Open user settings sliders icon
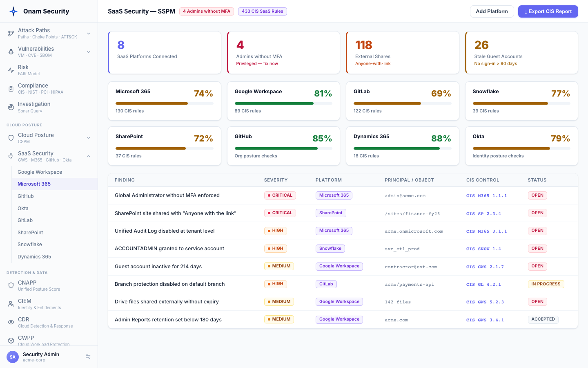Screen dimensions: 588x368 (88, 357)
